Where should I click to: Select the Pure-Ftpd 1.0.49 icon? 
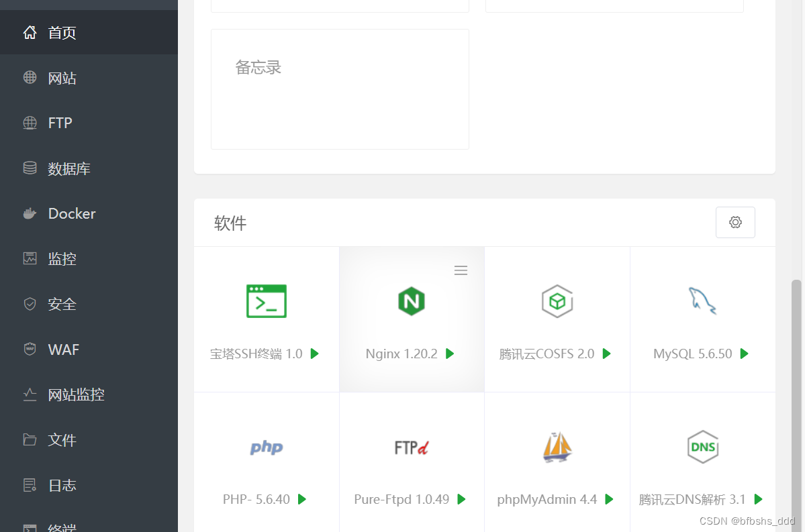click(x=411, y=447)
